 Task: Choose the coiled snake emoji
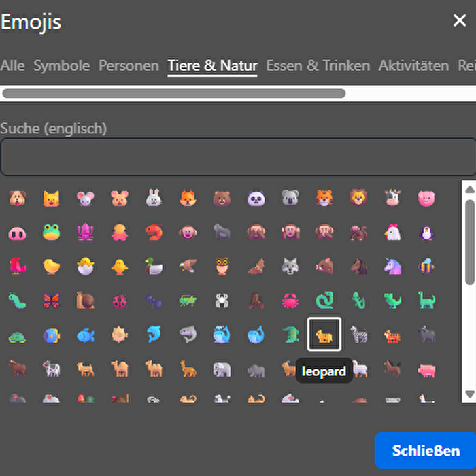coord(324,301)
